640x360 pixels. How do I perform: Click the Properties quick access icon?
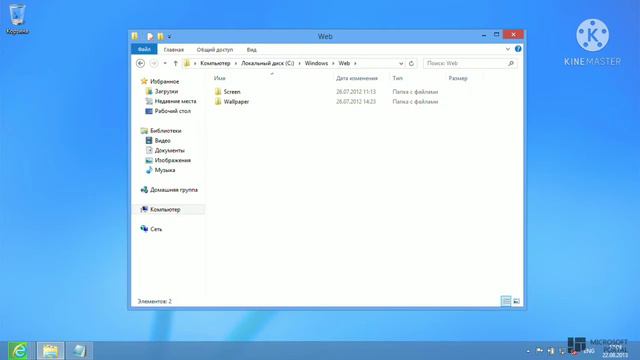pyautogui.click(x=150, y=36)
